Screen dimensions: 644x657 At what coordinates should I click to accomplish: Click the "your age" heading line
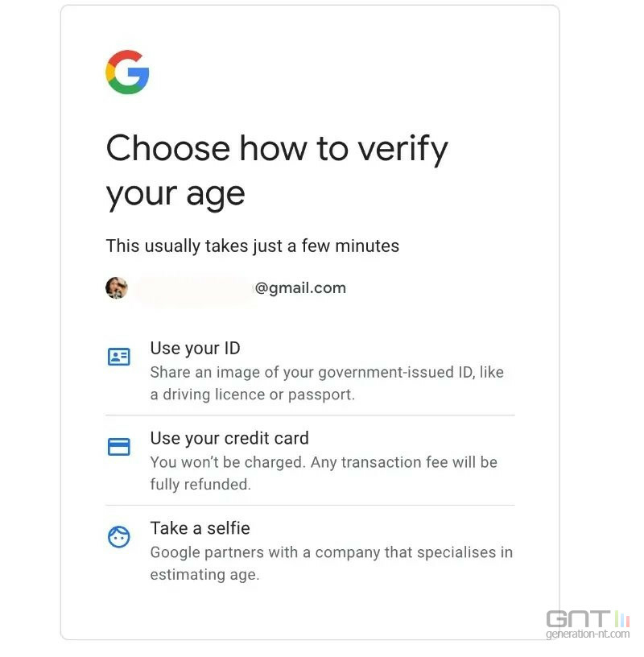tap(175, 194)
